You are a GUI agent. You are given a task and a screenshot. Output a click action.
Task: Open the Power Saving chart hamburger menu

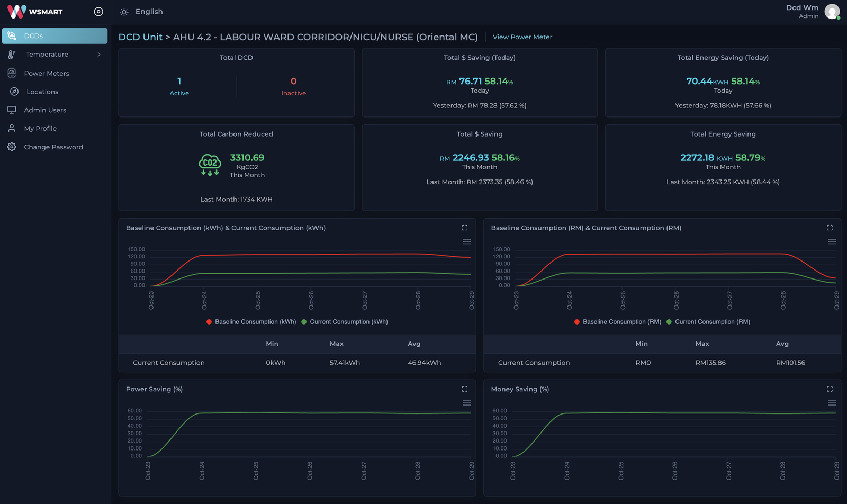tap(467, 403)
